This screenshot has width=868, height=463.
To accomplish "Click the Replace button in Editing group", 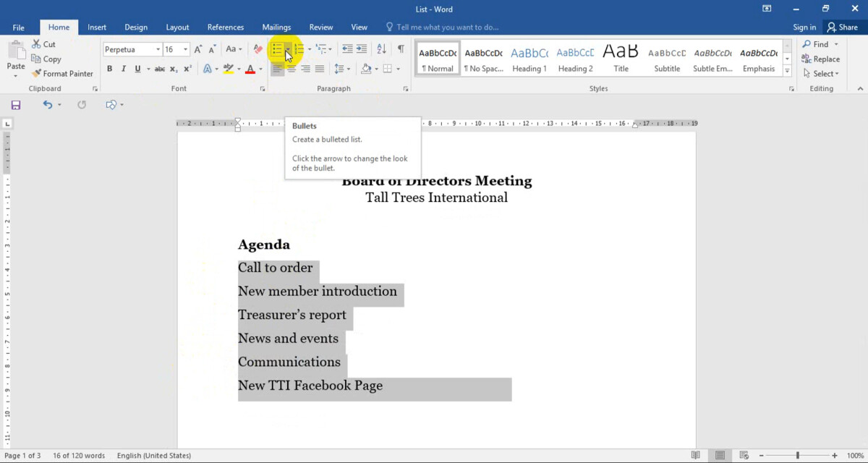I will click(821, 59).
